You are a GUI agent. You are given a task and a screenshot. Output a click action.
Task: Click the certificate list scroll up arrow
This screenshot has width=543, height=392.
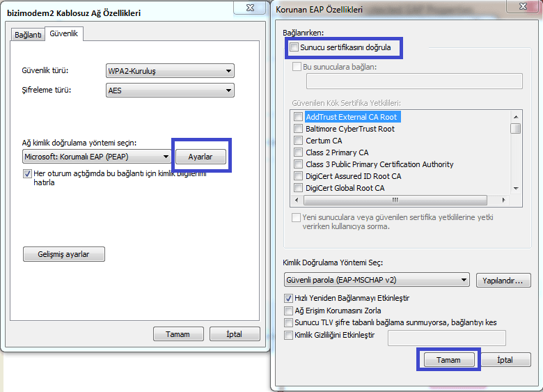click(x=516, y=117)
